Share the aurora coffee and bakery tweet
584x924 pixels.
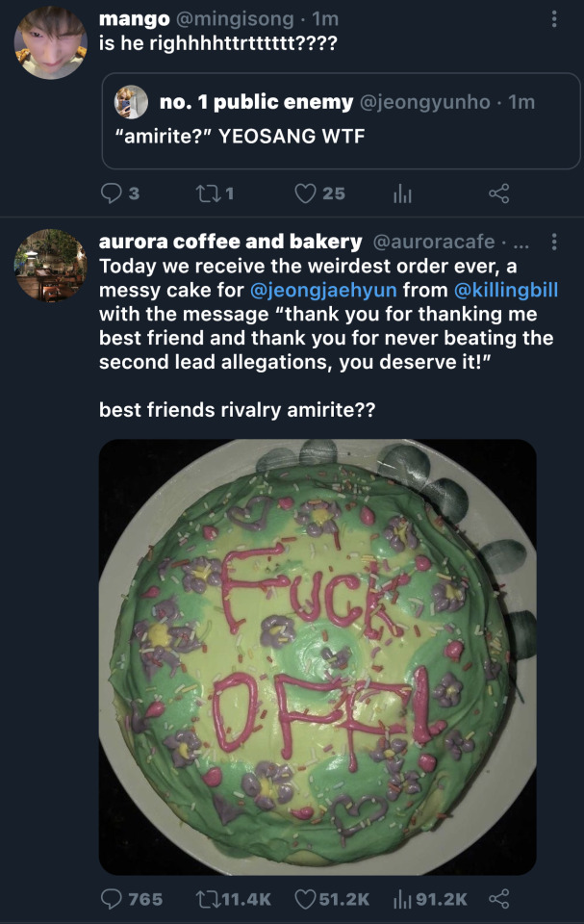(498, 899)
